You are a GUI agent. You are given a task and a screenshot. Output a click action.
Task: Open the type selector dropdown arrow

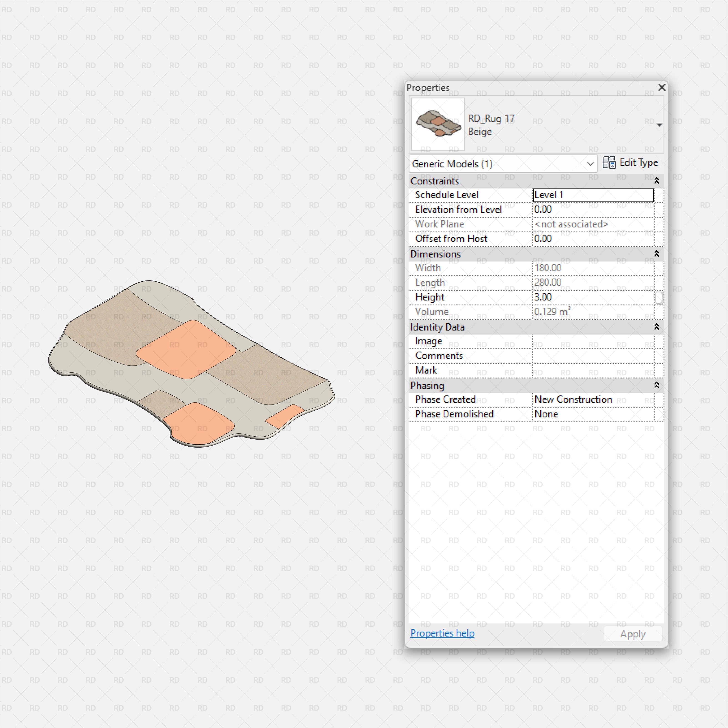(659, 125)
